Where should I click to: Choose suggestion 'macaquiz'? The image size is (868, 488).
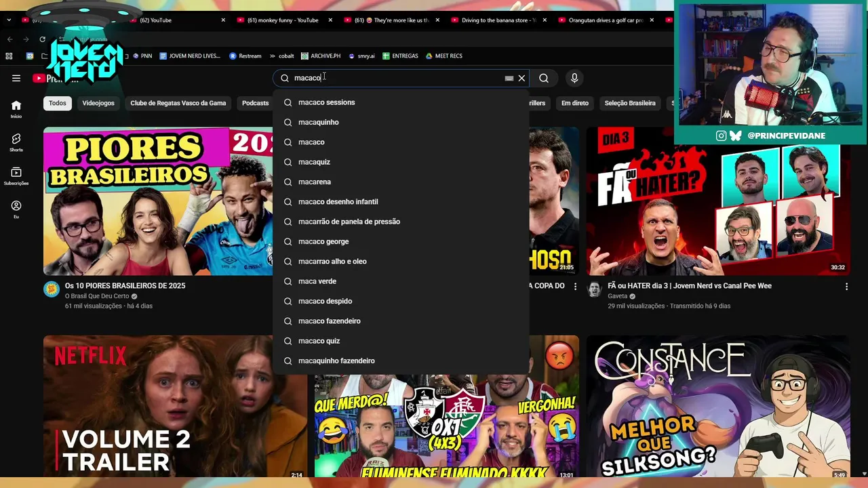(x=401, y=162)
